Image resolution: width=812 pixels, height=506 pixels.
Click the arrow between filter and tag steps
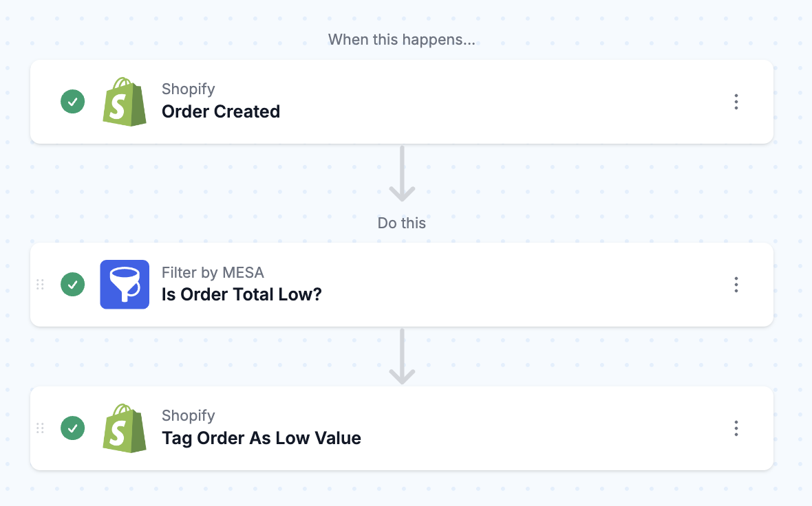402,357
